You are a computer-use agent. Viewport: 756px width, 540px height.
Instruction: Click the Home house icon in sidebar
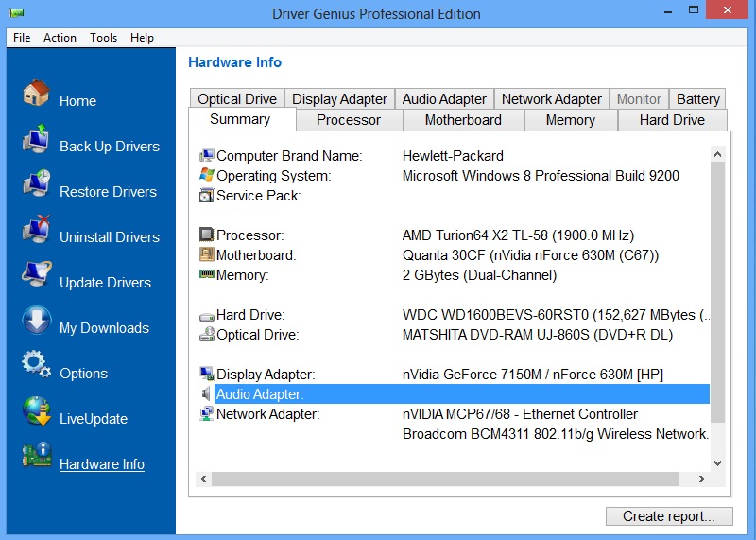[x=36, y=93]
